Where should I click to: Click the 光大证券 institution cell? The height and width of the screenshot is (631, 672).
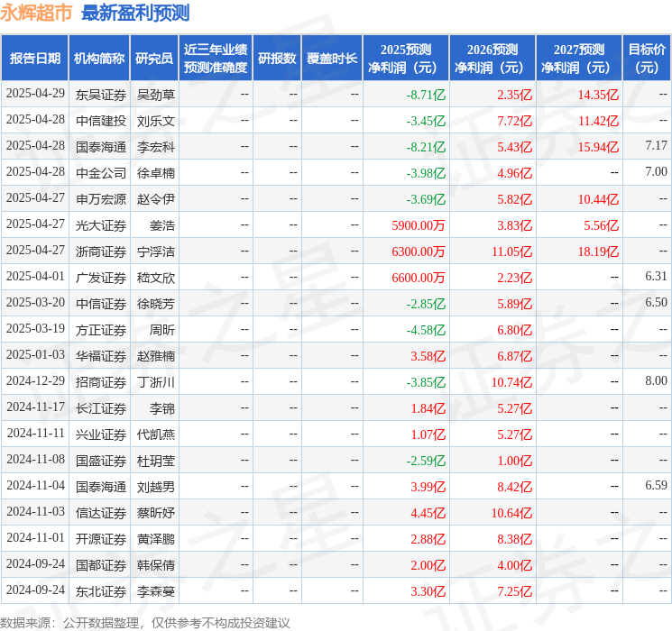(x=101, y=225)
